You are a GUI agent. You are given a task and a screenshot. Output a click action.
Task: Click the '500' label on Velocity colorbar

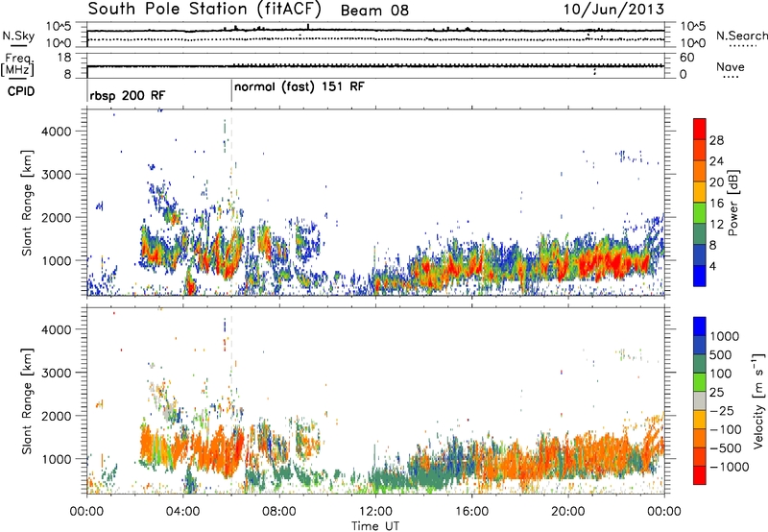[x=722, y=354]
